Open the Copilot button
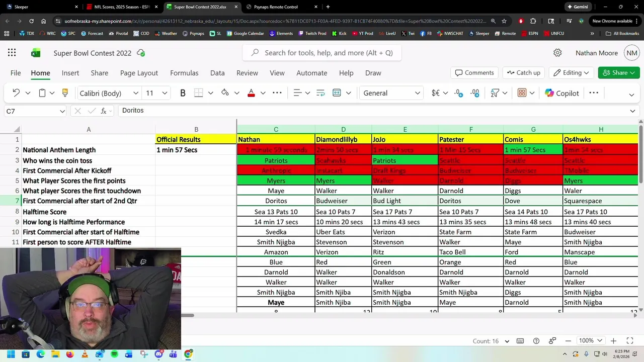 [x=562, y=93]
